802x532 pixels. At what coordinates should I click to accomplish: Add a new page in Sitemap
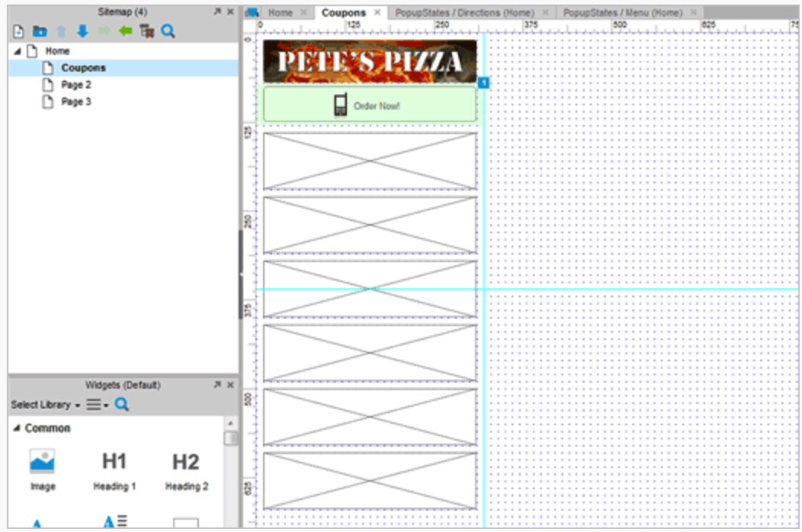[x=18, y=32]
